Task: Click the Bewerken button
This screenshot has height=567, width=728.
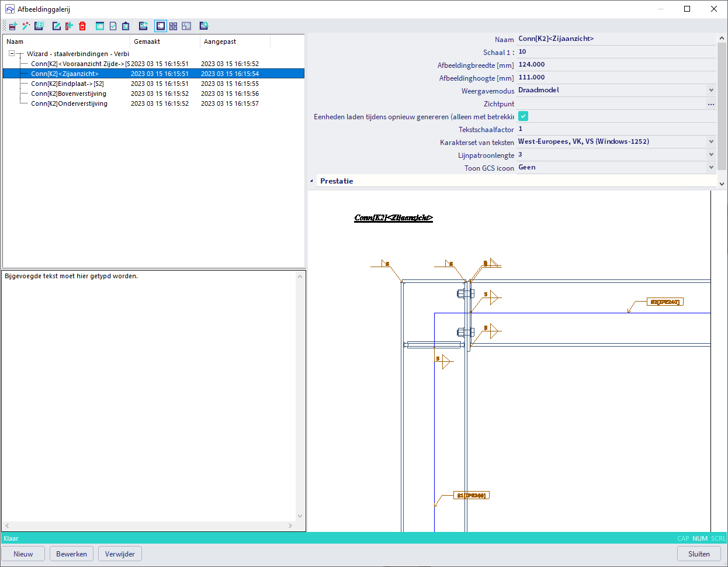Action: point(71,554)
